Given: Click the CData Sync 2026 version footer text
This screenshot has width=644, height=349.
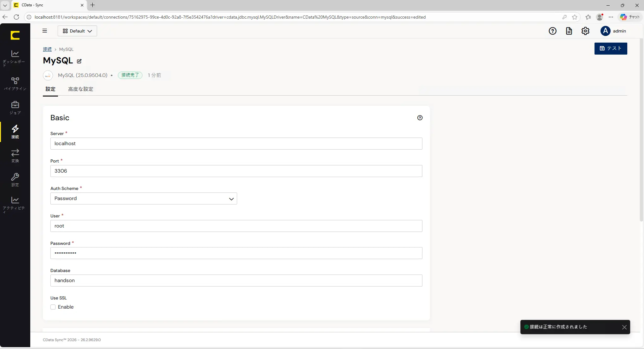Looking at the screenshot, I should click(72, 340).
